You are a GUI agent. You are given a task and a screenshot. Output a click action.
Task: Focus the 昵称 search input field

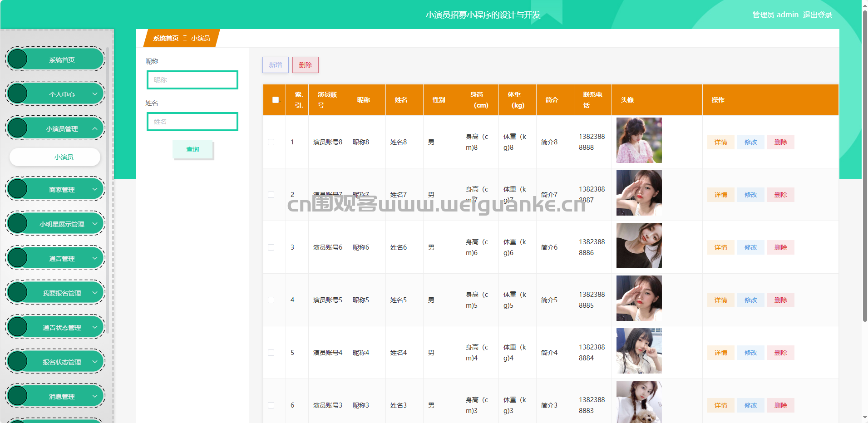click(192, 80)
